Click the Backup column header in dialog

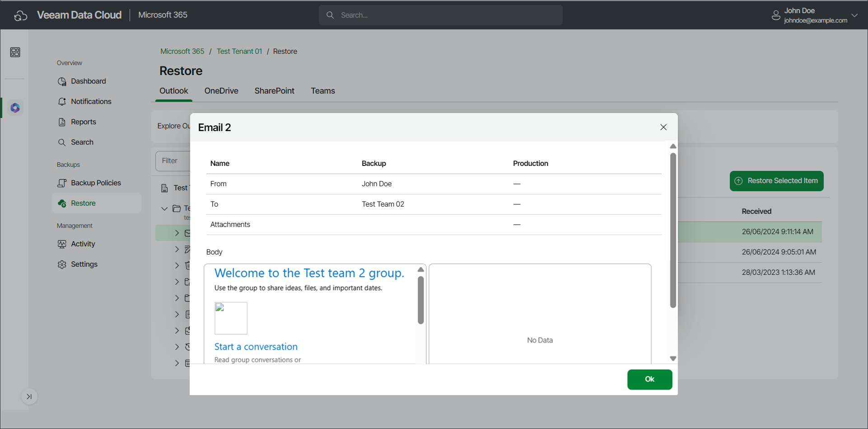374,164
